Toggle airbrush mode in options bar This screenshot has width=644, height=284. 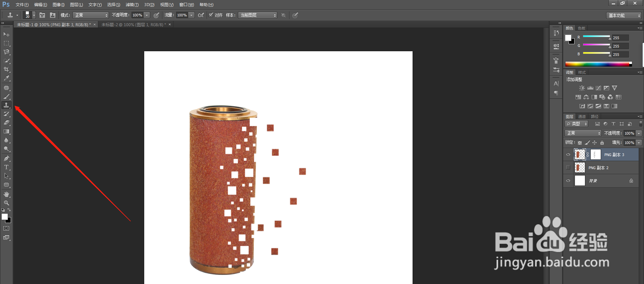click(x=201, y=15)
